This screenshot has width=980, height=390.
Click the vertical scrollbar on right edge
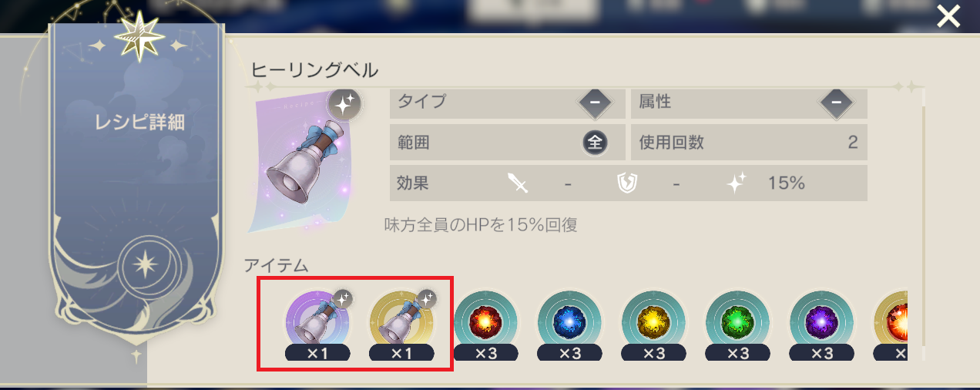(x=923, y=224)
